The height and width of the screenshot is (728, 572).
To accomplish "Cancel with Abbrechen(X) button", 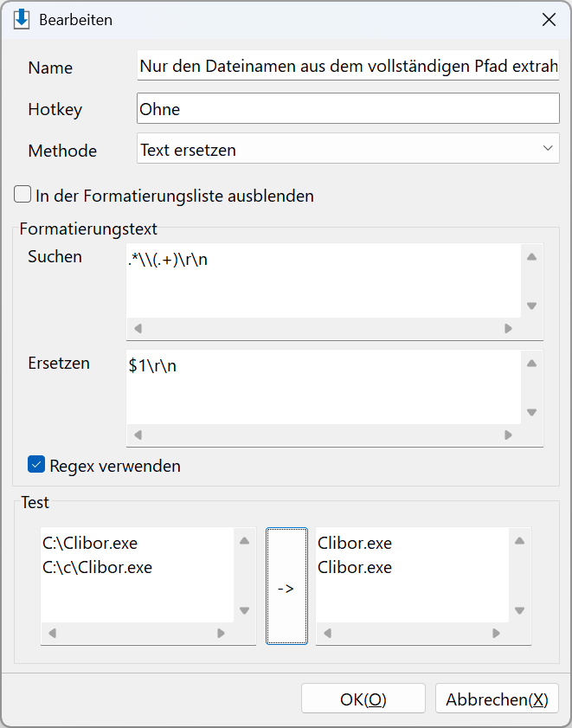I will coord(497,699).
